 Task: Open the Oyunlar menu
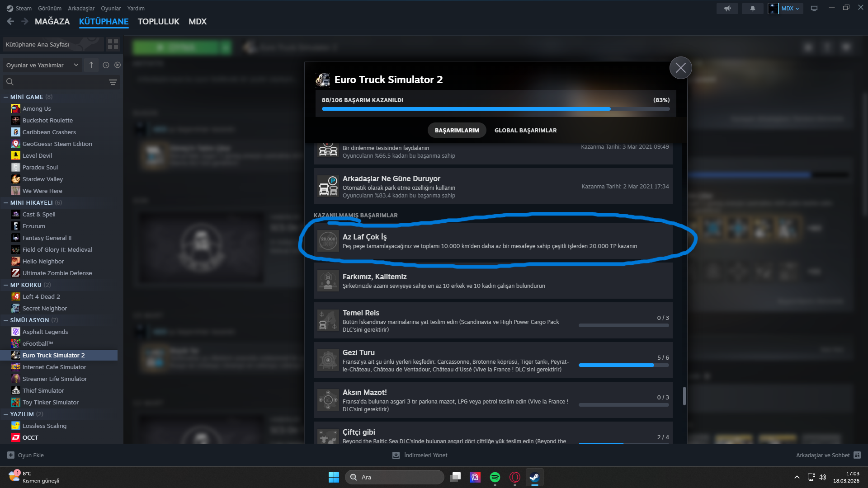coord(111,8)
